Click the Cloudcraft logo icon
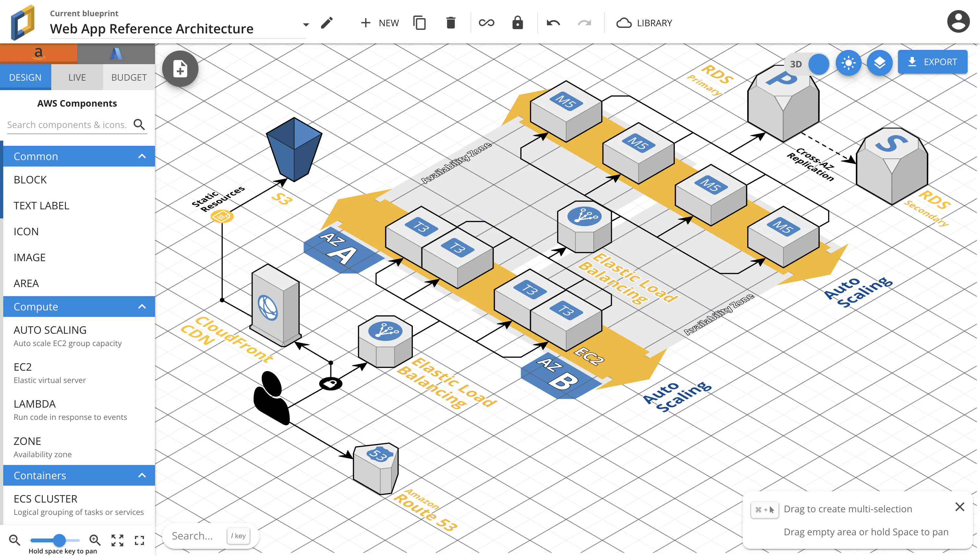980x556 pixels. pyautogui.click(x=23, y=22)
